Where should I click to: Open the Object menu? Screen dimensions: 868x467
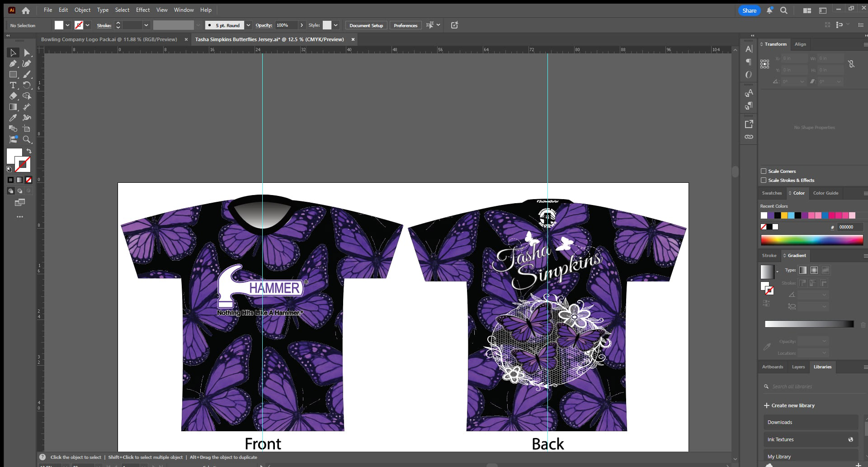[x=82, y=10]
